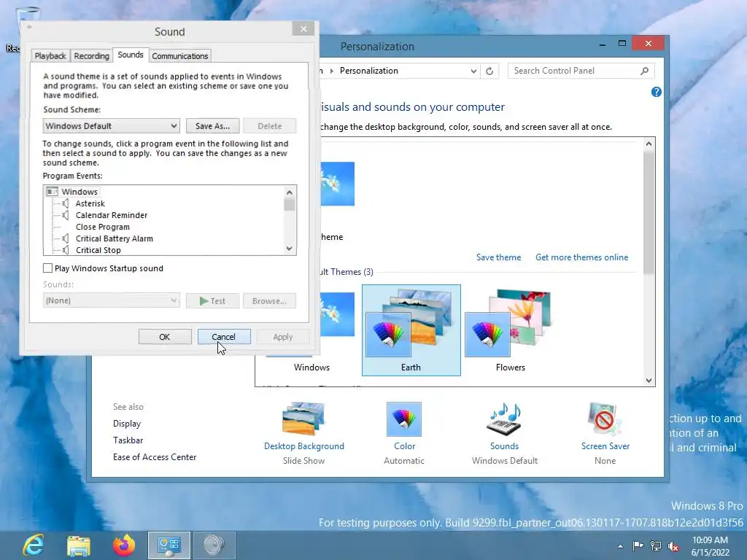Image resolution: width=747 pixels, height=560 pixels.
Task: Click the Program Events scroll down arrow
Action: click(x=289, y=249)
